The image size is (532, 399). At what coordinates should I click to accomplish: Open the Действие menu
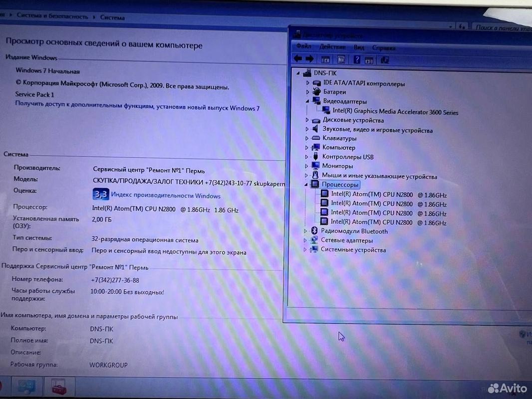click(x=332, y=47)
